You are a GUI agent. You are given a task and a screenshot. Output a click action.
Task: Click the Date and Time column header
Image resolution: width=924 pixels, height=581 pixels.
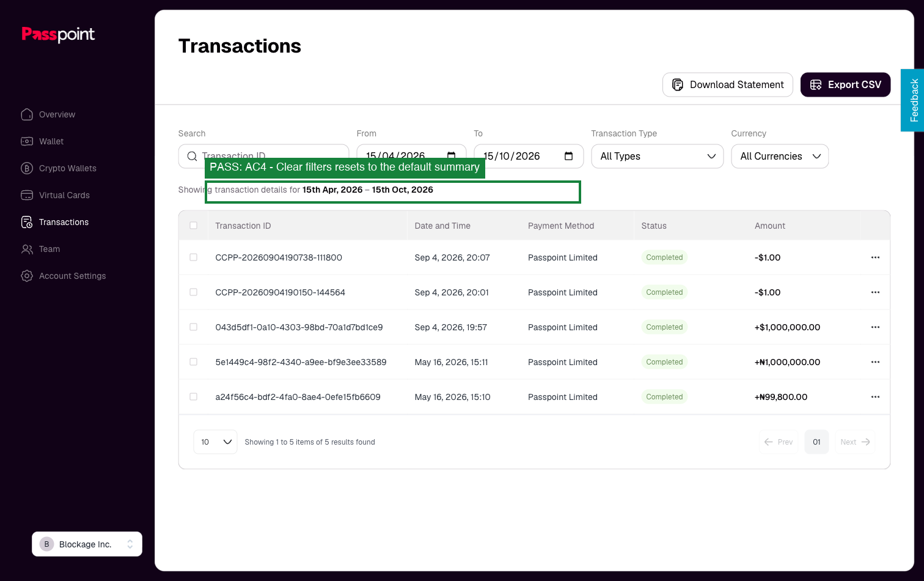point(442,226)
